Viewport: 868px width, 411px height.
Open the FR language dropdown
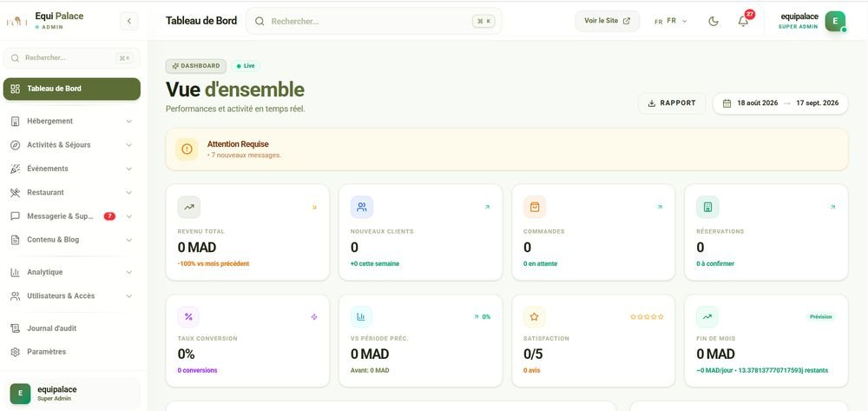(670, 21)
